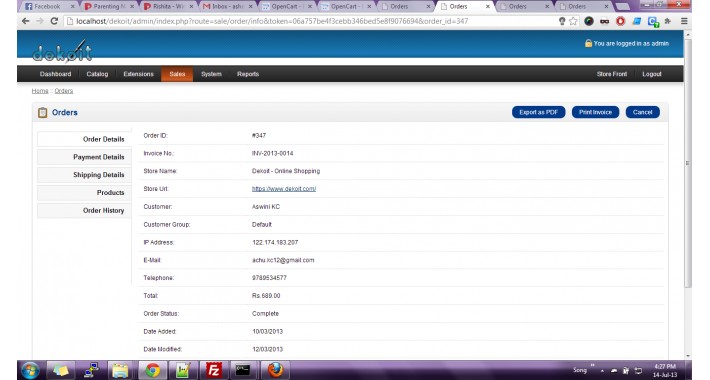Click the IP address 122.174.183.207
This screenshot has height=380, width=710.
tap(275, 242)
